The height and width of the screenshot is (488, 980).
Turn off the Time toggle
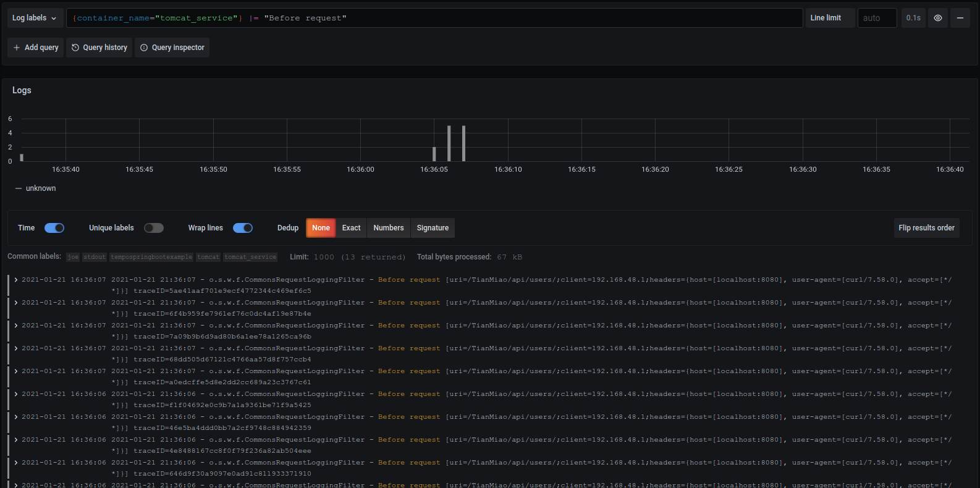(x=54, y=228)
